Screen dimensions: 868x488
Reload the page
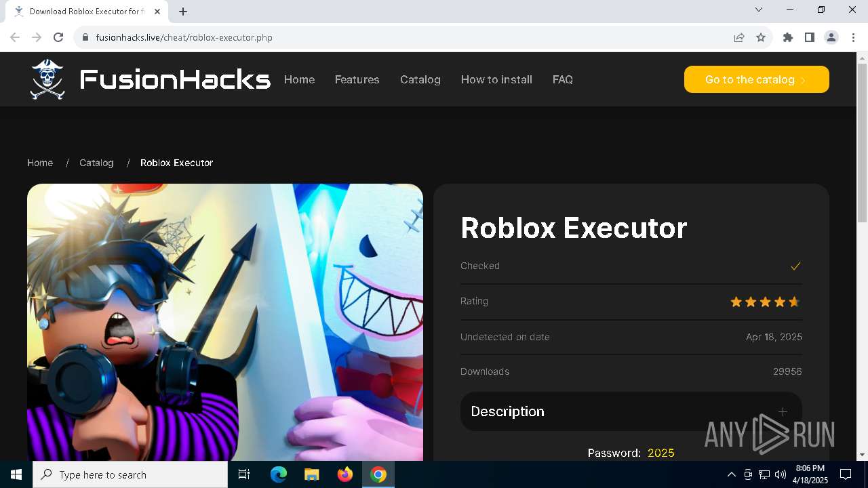point(58,37)
